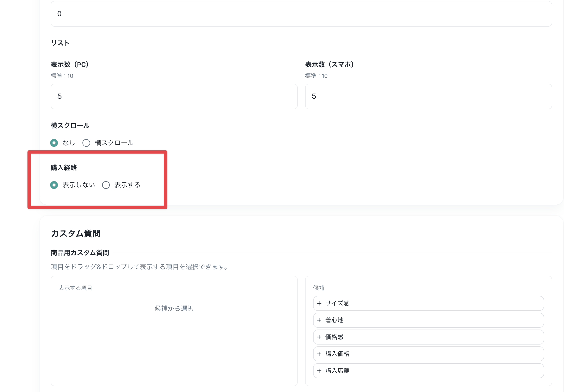Click the plus icon beside 購入価格
The height and width of the screenshot is (392, 564).
[x=319, y=354]
